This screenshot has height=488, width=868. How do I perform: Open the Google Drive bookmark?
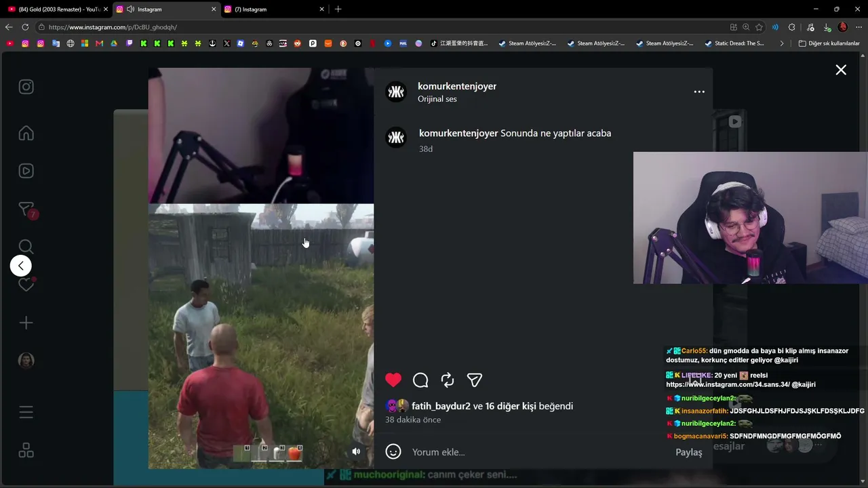pyautogui.click(x=114, y=43)
